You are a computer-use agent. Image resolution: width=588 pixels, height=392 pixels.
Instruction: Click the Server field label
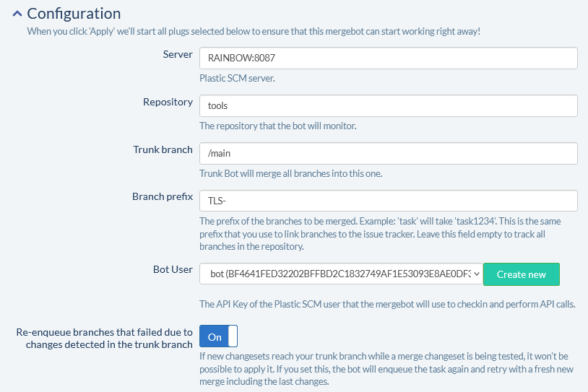pyautogui.click(x=178, y=55)
